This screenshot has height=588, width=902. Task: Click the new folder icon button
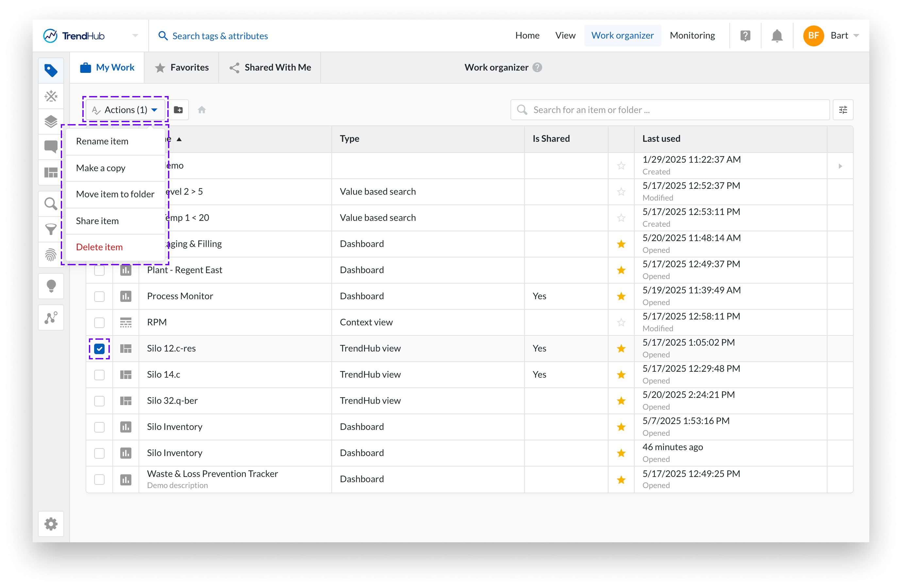[x=178, y=110]
